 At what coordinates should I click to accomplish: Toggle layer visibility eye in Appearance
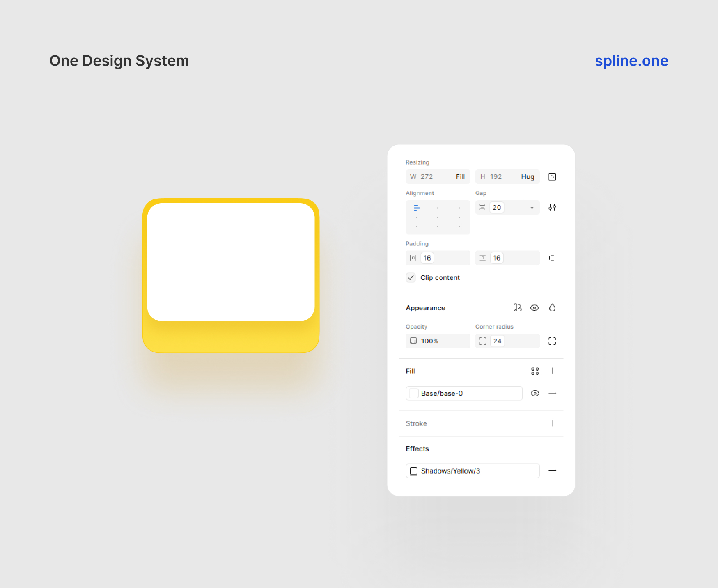[x=534, y=308]
